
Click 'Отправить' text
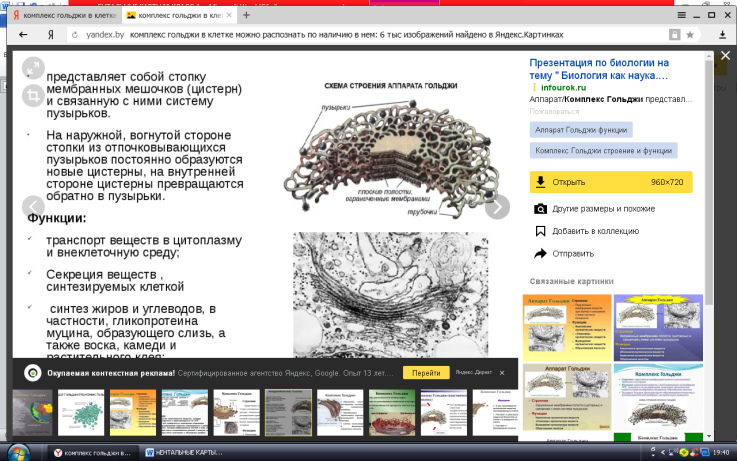573,254
